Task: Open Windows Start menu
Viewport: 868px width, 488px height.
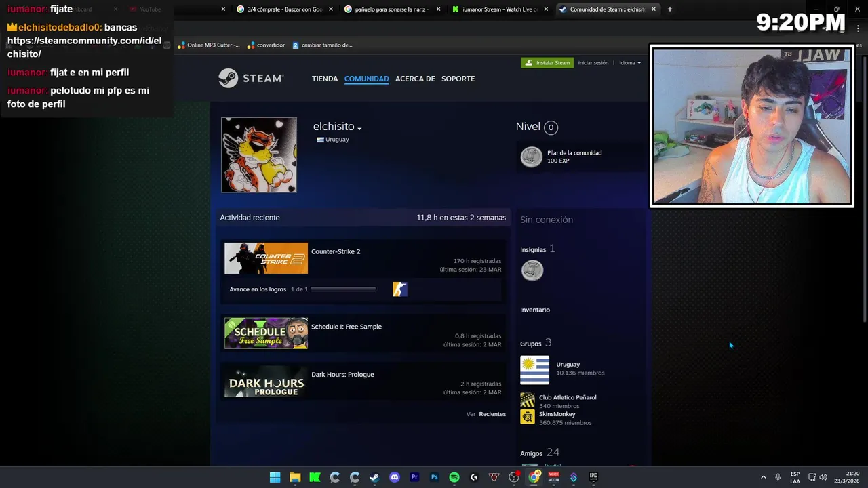Action: pyautogui.click(x=275, y=477)
